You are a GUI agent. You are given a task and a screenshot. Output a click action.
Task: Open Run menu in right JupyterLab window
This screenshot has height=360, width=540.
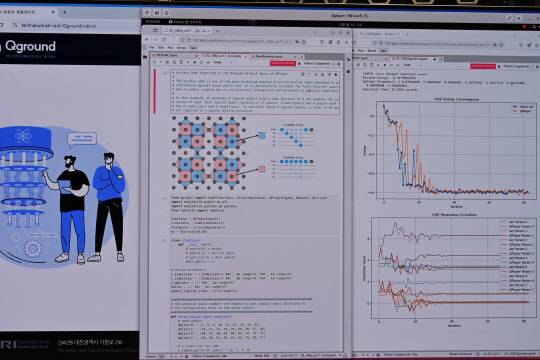[x=361, y=51]
